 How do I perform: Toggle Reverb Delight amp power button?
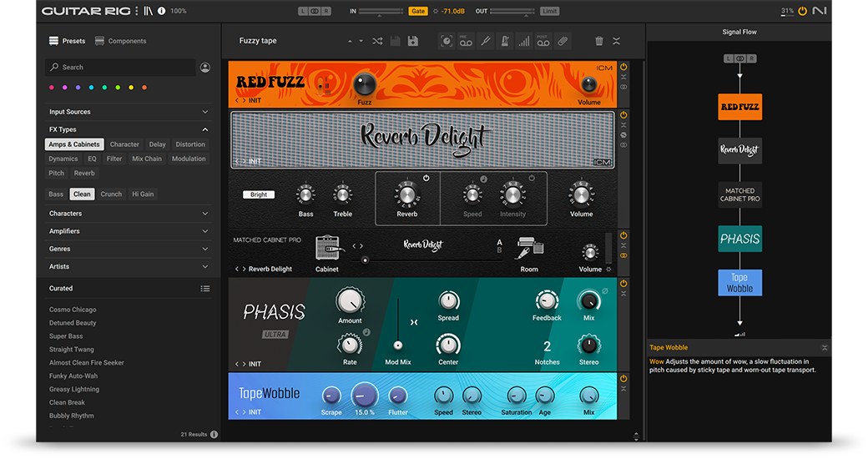(623, 115)
